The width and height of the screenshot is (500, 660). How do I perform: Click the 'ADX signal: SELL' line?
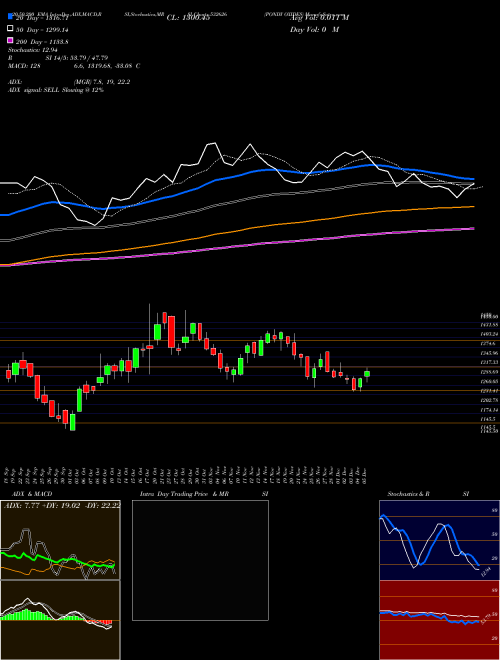tap(56, 90)
